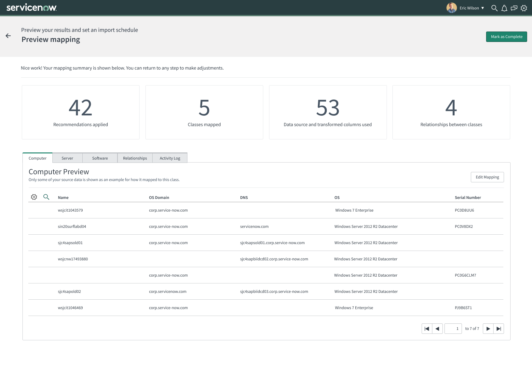The image size is (532, 392).
Task: Click Mark as Complete button
Action: pyautogui.click(x=507, y=37)
